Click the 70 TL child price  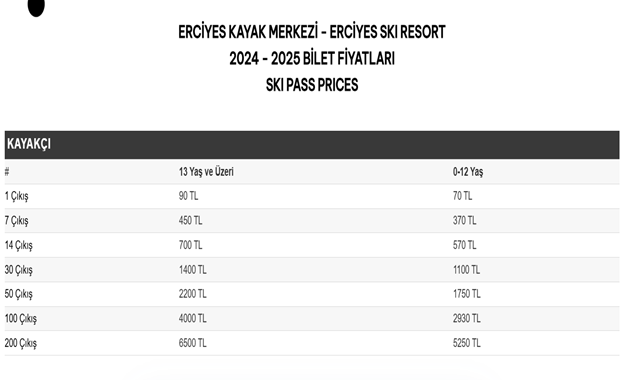click(462, 196)
